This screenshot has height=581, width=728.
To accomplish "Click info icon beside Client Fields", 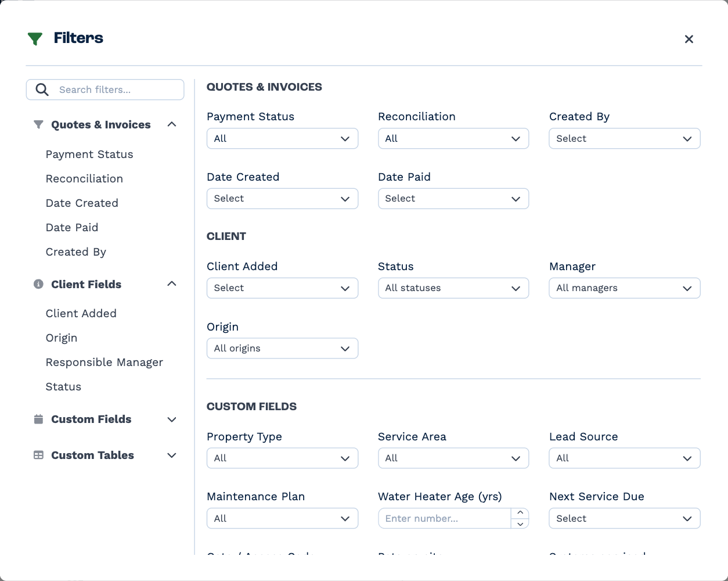I will tap(38, 284).
